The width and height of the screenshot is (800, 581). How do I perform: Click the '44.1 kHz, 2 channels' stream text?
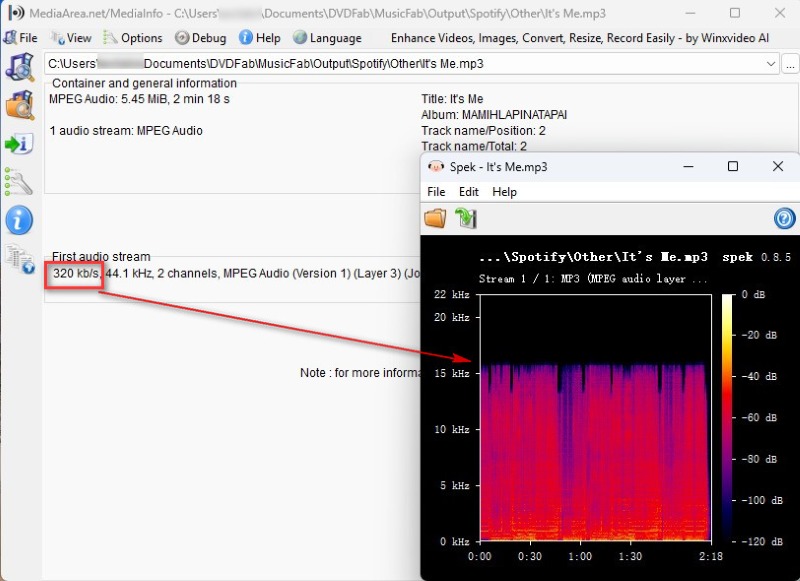click(x=162, y=273)
